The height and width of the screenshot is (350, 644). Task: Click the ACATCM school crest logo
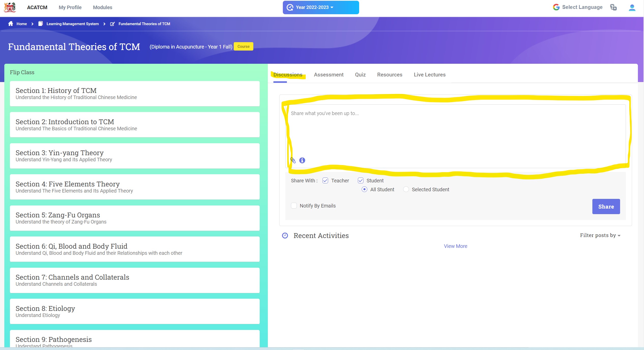coord(10,7)
